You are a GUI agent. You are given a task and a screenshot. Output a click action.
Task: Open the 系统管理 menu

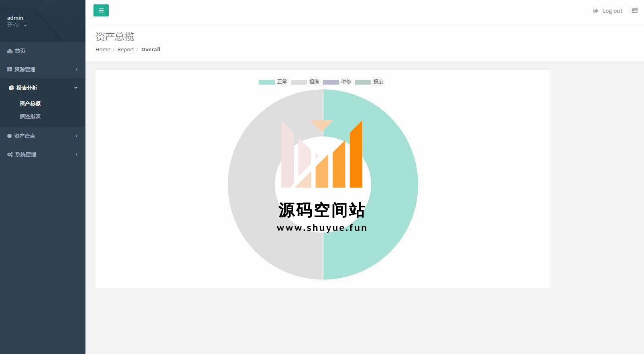43,154
